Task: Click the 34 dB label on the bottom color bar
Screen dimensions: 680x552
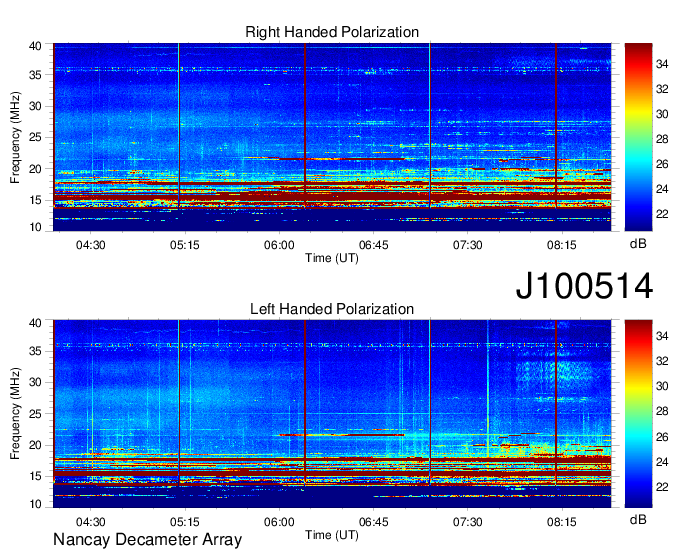Action: [x=662, y=336]
